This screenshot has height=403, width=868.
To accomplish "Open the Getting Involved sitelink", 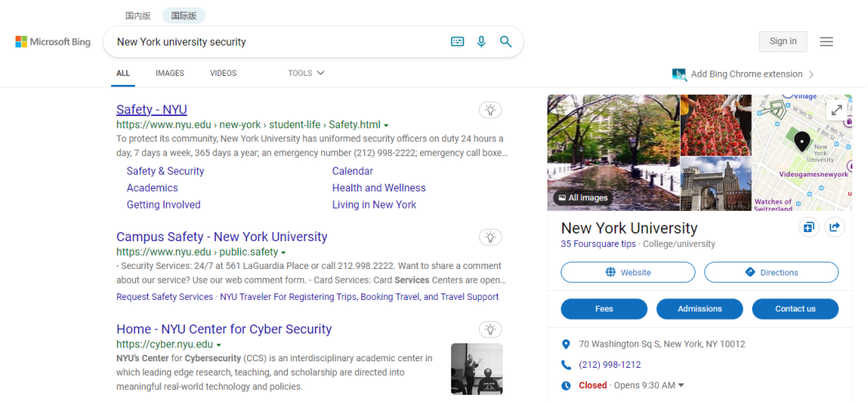I will tap(163, 204).
